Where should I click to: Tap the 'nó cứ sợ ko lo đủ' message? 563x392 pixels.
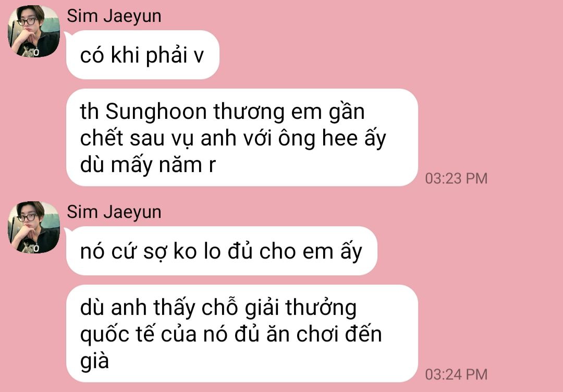pos(222,251)
